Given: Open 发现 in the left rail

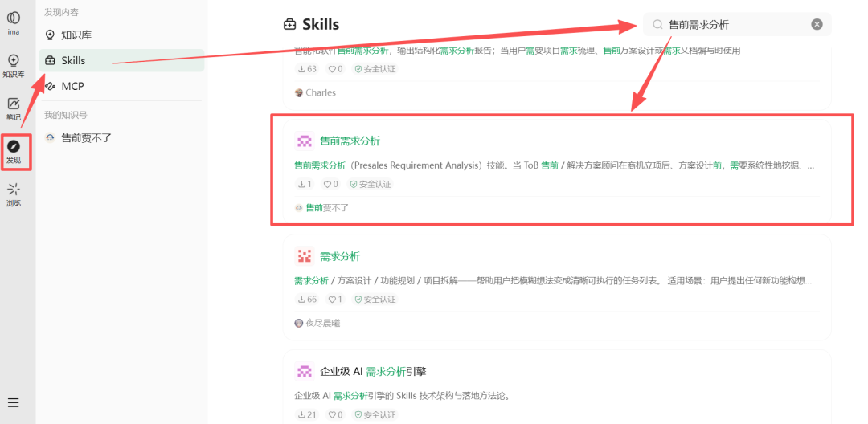Looking at the screenshot, I should [x=14, y=152].
